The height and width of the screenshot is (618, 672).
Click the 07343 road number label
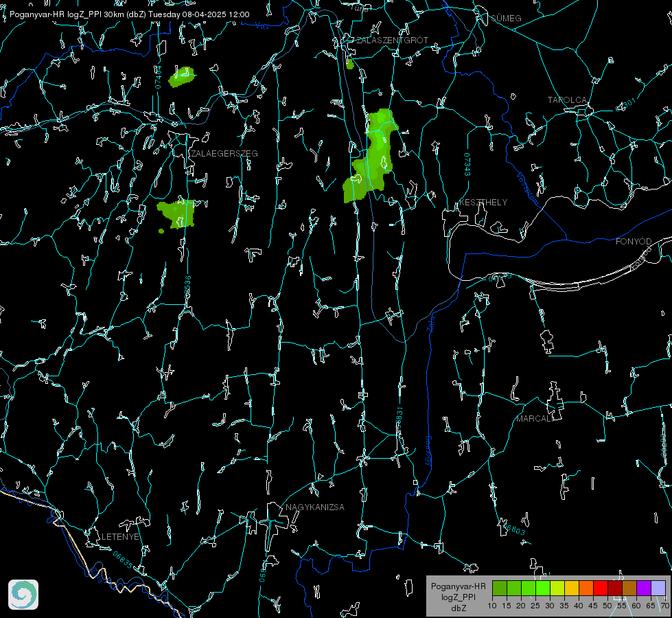click(x=467, y=164)
